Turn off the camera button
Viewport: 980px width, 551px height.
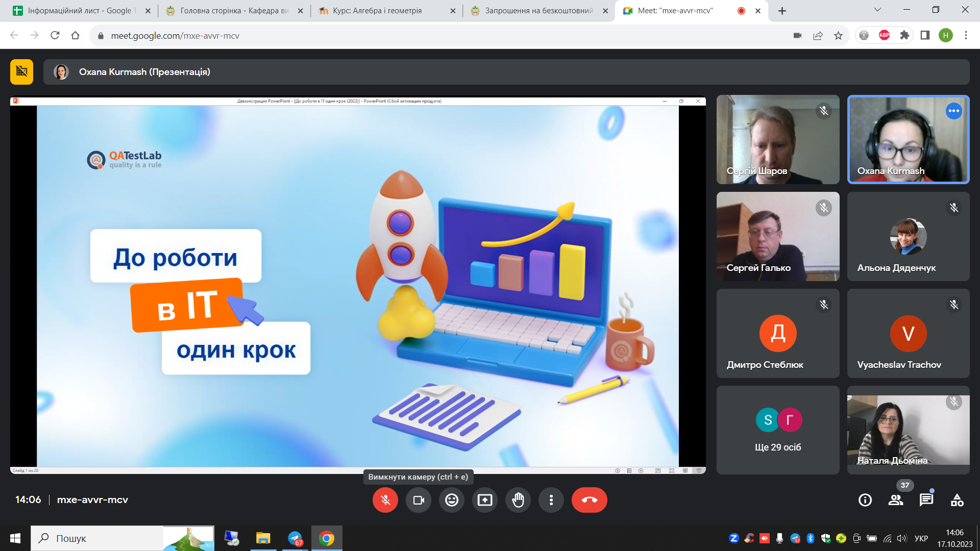click(x=419, y=500)
